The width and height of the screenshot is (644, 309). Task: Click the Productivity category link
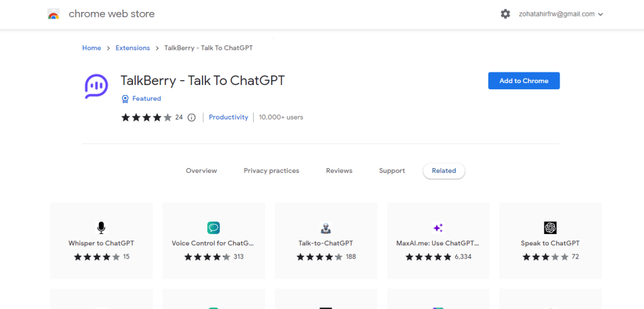click(229, 117)
